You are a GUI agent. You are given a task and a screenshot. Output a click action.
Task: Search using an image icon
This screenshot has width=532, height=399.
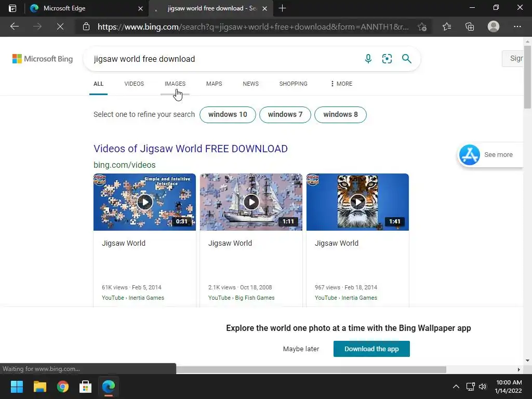387,59
